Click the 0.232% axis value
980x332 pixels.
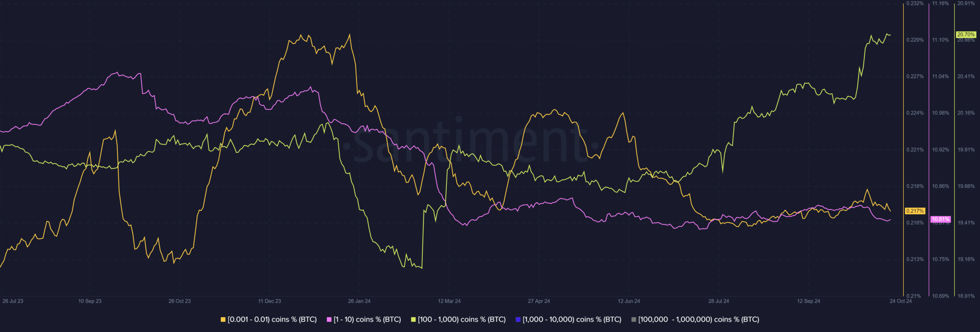(915, 3)
